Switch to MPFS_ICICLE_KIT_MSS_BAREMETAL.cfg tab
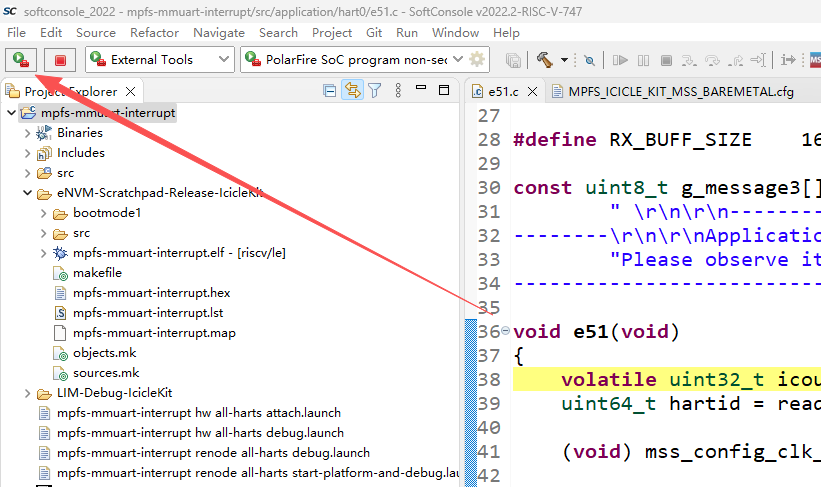This screenshot has height=487, width=821. (x=681, y=92)
